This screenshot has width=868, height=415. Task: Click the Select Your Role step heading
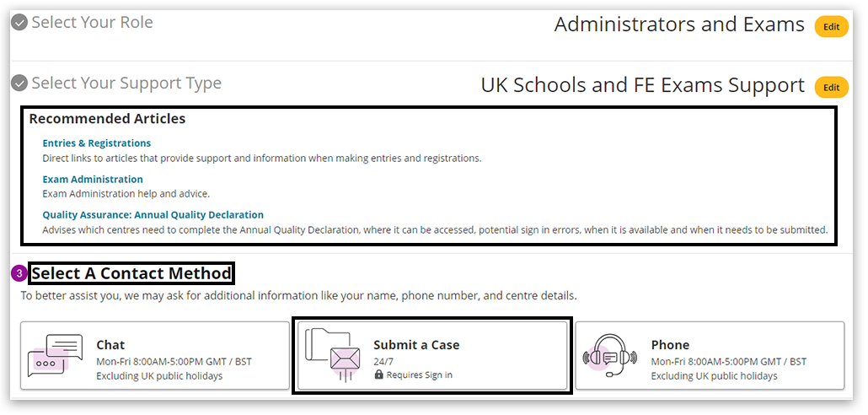click(93, 23)
